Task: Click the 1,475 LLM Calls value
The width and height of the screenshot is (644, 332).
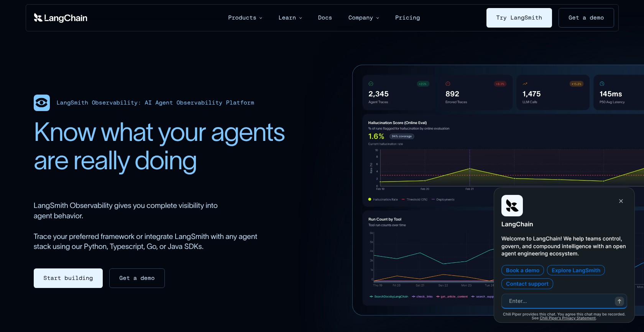Action: (532, 94)
